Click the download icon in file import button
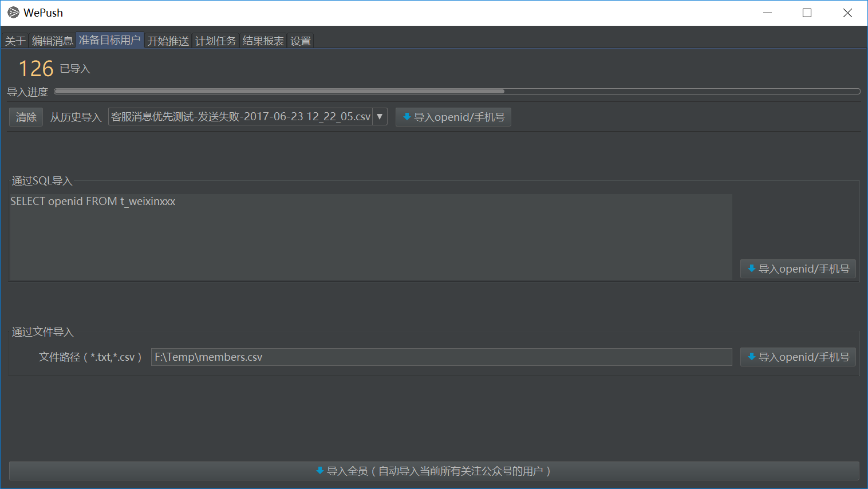This screenshot has height=489, width=868. pos(751,357)
